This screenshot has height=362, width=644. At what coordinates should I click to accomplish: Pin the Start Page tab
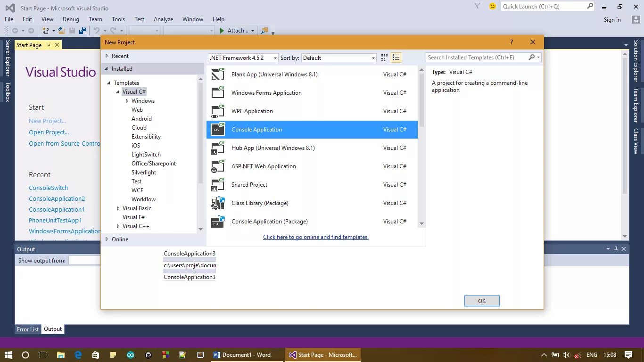pyautogui.click(x=48, y=45)
